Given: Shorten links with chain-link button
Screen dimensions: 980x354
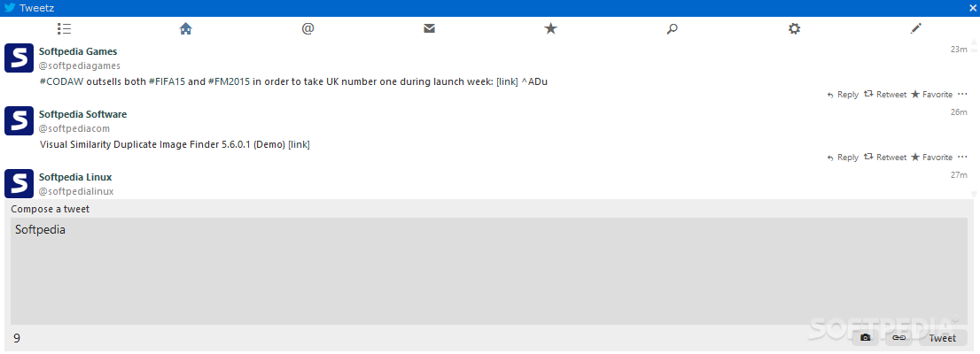Looking at the screenshot, I should (x=898, y=338).
